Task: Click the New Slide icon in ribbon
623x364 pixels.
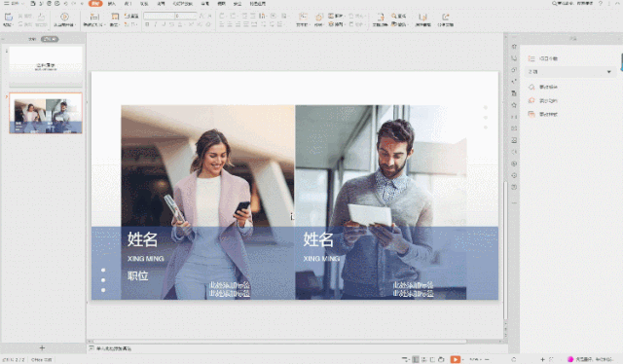Action: (94, 17)
